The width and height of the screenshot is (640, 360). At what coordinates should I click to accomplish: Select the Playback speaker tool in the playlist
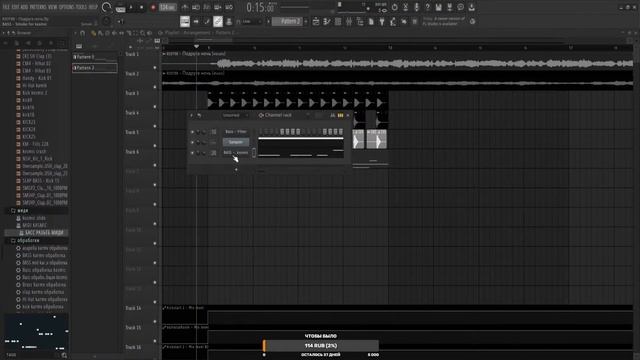click(x=149, y=33)
